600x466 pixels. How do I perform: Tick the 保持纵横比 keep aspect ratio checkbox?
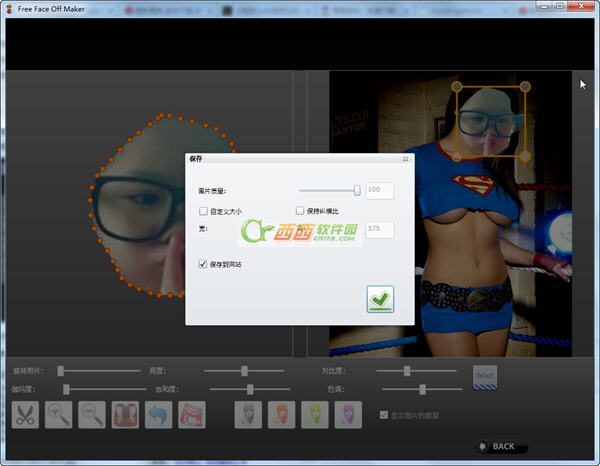(300, 211)
